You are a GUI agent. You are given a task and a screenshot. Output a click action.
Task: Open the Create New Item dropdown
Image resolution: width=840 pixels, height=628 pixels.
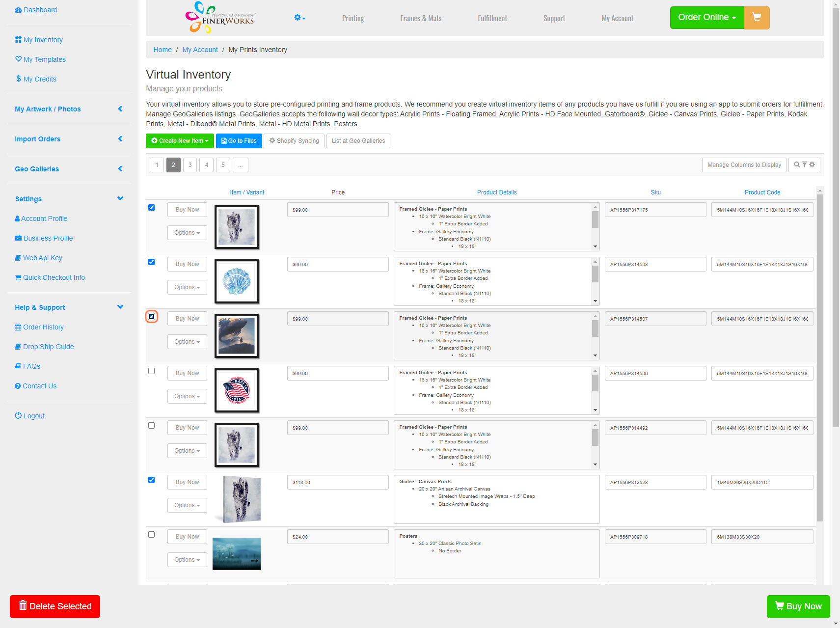[x=180, y=141]
